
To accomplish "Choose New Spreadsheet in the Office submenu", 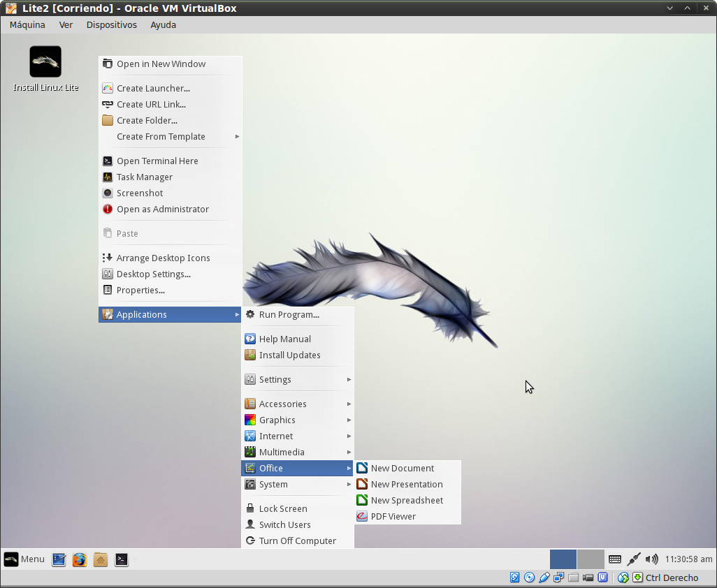I will coord(407,501).
